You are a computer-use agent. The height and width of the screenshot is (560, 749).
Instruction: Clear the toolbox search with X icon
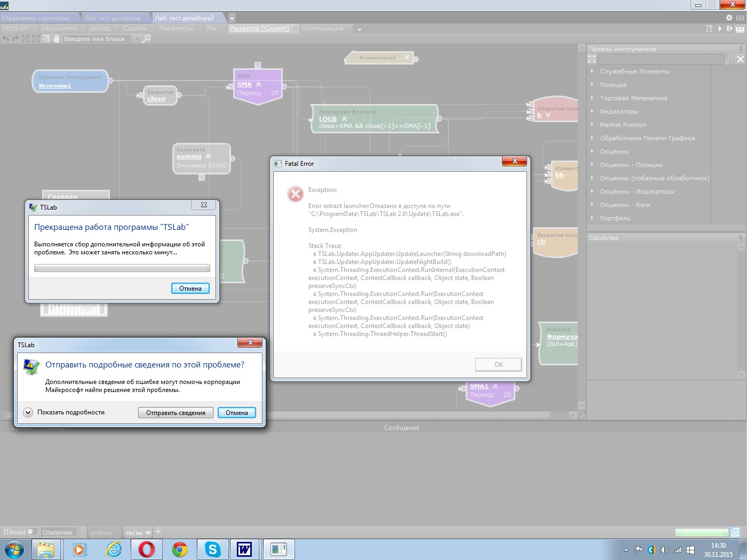tap(740, 59)
